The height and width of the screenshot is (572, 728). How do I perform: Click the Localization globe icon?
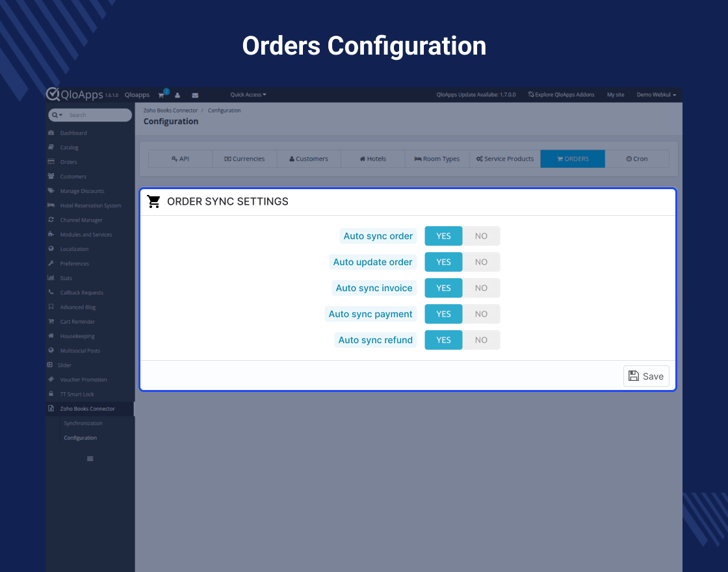tap(51, 249)
